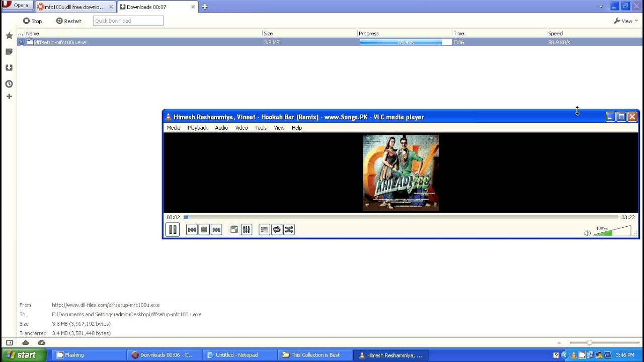This screenshot has height=362, width=644.
Task: Mute audio via VLC speaker icon
Action: [587, 233]
